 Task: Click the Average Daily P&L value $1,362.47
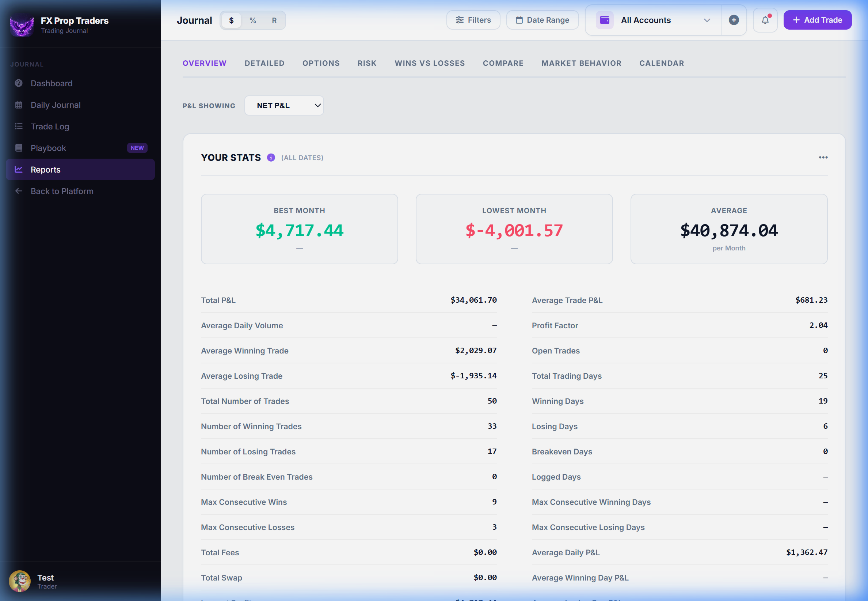pyautogui.click(x=807, y=552)
